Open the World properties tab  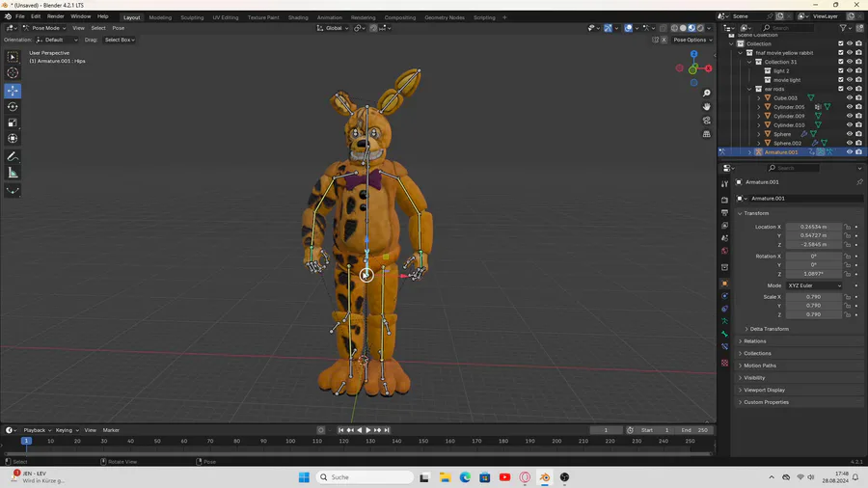point(724,251)
